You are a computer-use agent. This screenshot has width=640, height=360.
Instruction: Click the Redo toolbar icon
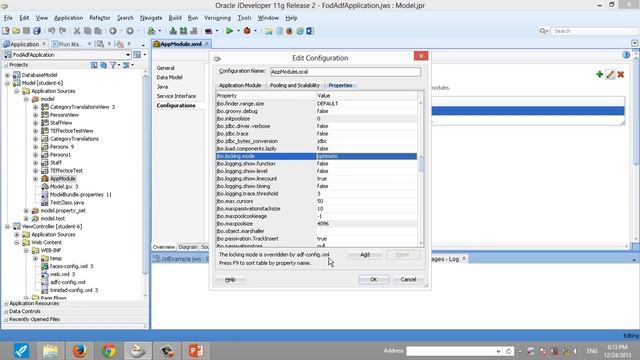pyautogui.click(x=63, y=31)
